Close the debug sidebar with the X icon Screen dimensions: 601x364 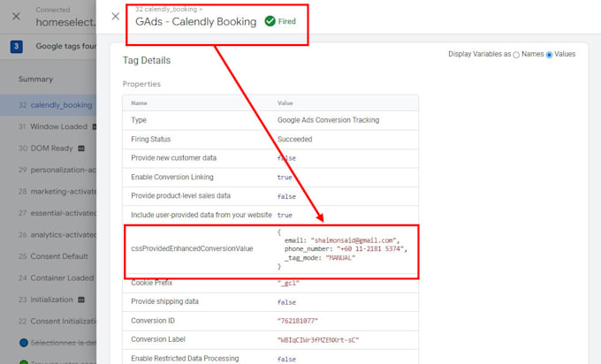pos(16,16)
